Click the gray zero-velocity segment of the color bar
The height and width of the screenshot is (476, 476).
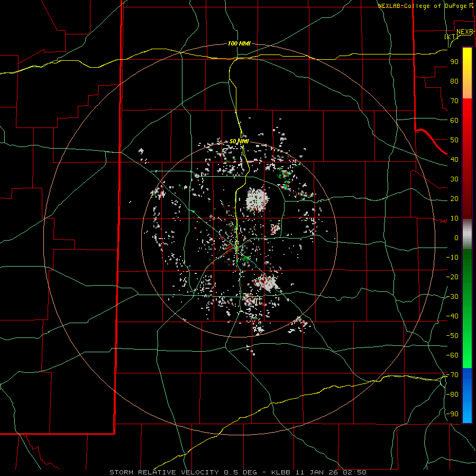point(467,234)
